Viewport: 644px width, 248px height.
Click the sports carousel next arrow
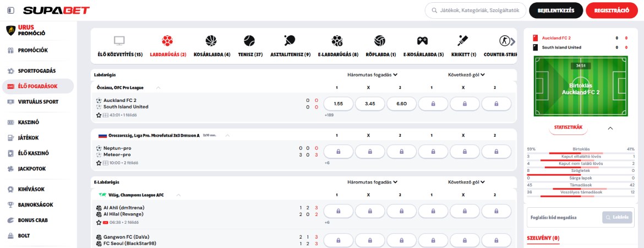point(512,41)
